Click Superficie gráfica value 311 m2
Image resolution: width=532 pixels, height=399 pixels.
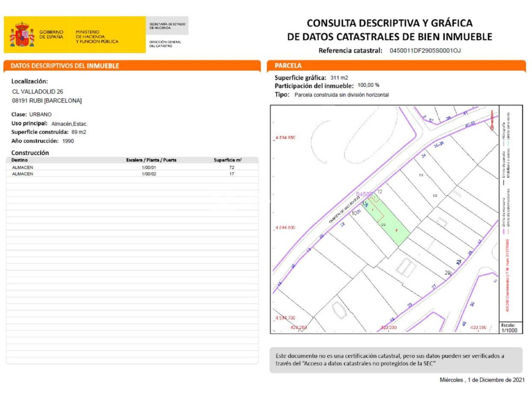[x=339, y=78]
